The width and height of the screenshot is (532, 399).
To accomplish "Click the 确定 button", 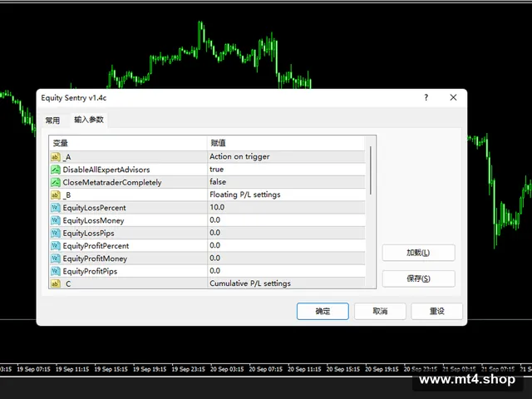I will click(x=323, y=311).
